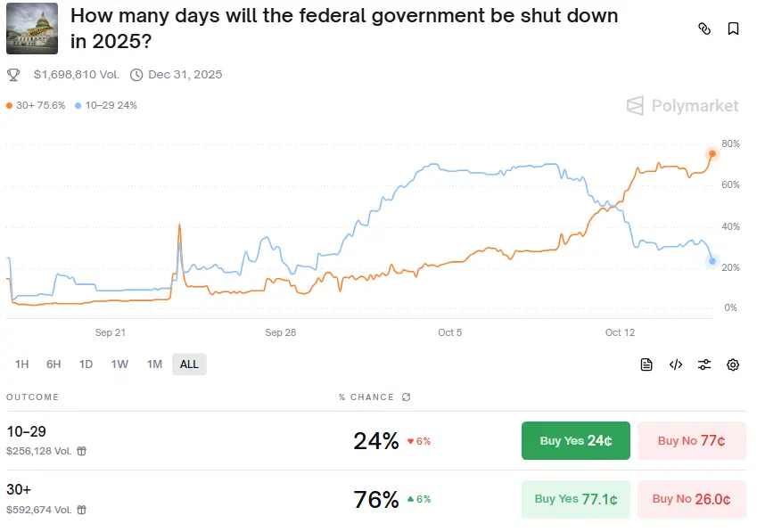The width and height of the screenshot is (757, 532).
Task: Click gift icon under 30+ outcome
Action: coord(82,510)
